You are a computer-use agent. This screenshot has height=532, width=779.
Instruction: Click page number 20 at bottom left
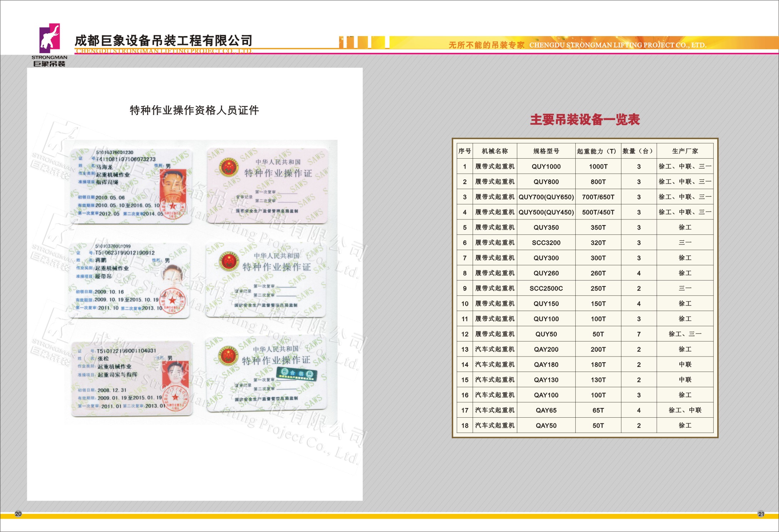point(18,514)
